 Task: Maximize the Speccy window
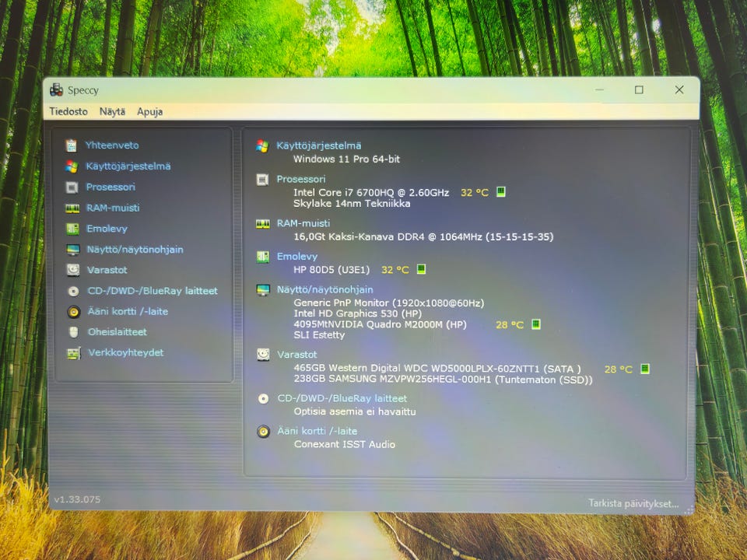click(x=639, y=89)
